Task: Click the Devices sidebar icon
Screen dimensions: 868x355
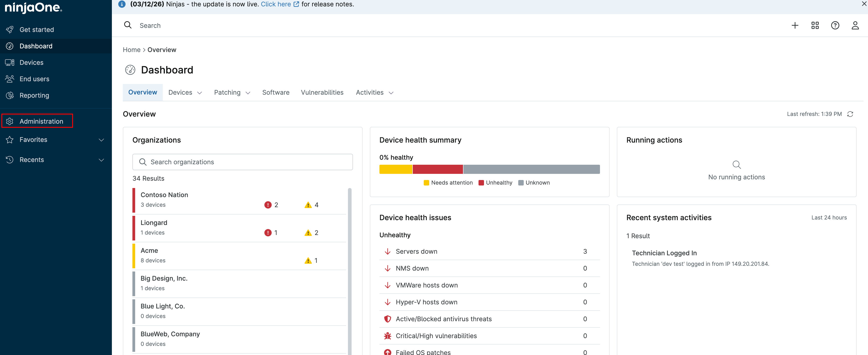Action: click(10, 62)
